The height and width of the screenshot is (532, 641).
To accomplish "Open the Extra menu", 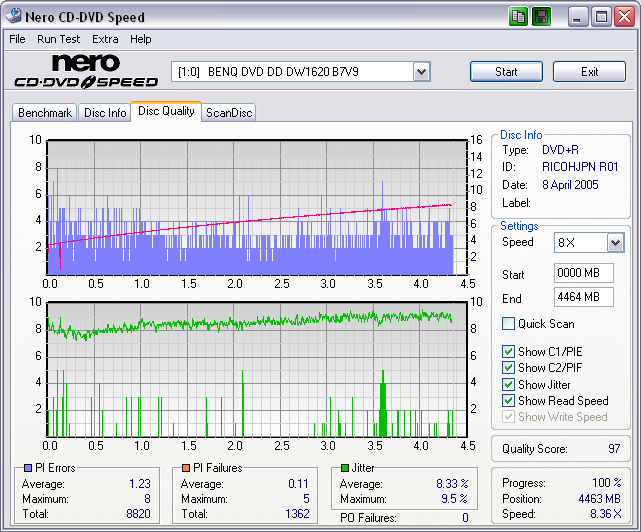I will coord(105,39).
